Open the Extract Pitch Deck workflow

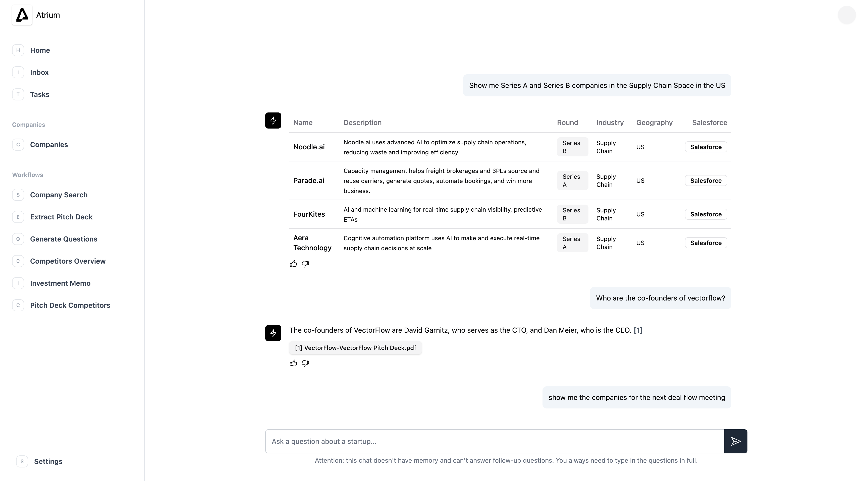pyautogui.click(x=61, y=217)
